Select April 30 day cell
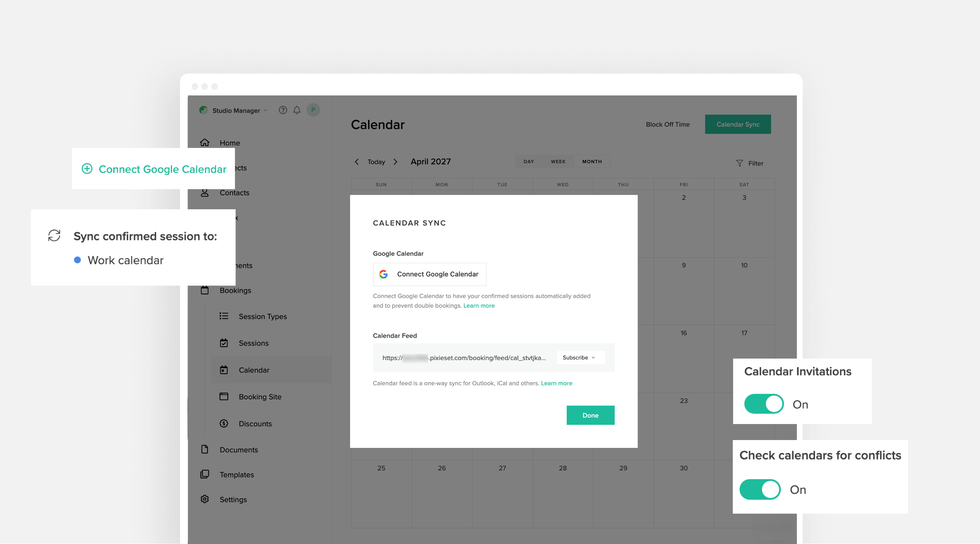The width and height of the screenshot is (980, 544). click(x=684, y=494)
